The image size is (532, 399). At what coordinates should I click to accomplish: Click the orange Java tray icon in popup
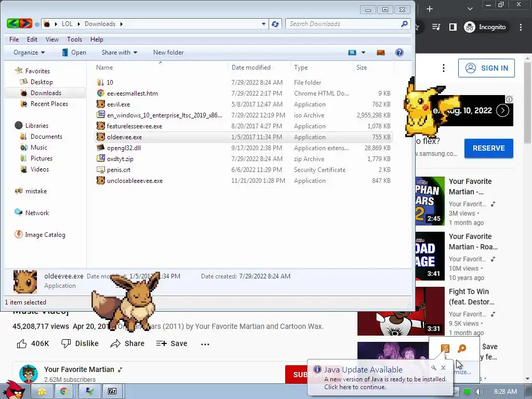pos(445,349)
